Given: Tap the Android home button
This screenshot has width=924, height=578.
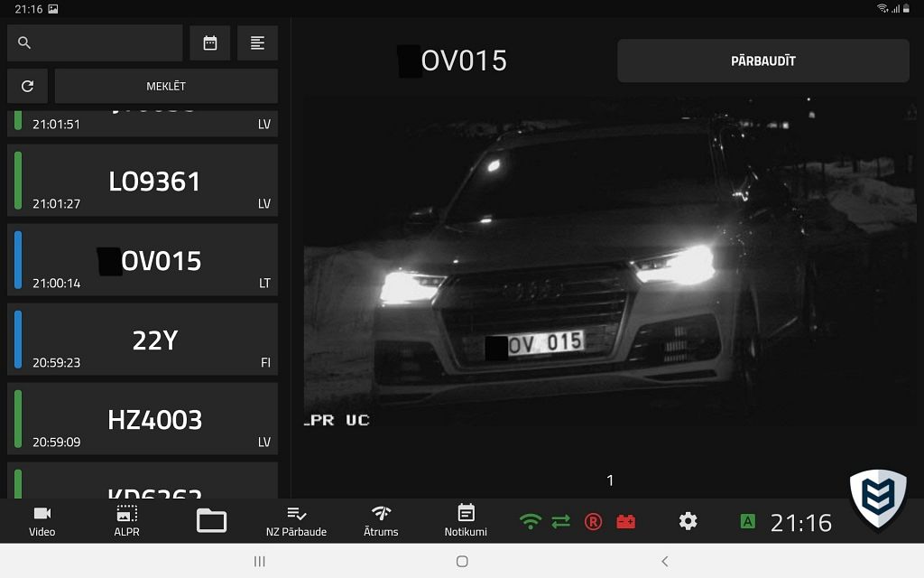Looking at the screenshot, I should 462,562.
